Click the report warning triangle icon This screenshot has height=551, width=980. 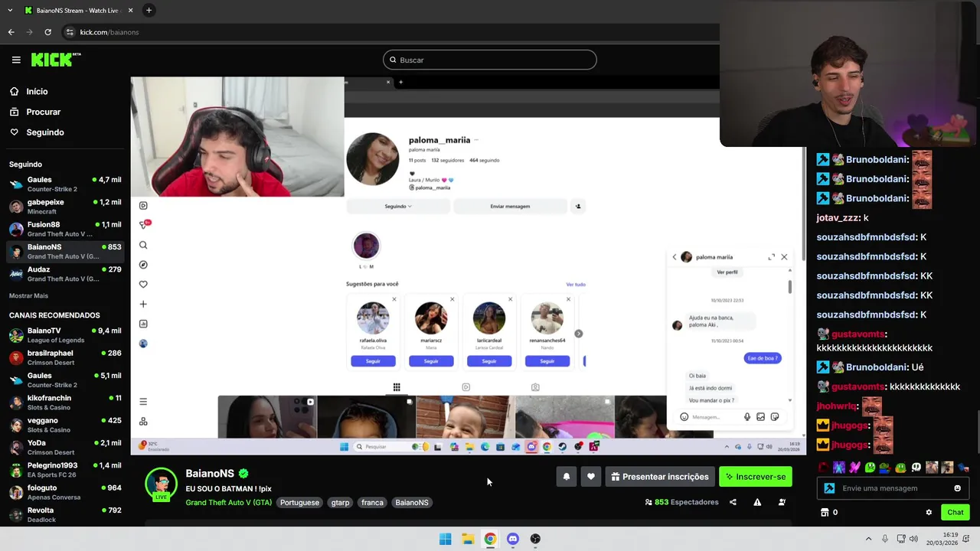757,502
